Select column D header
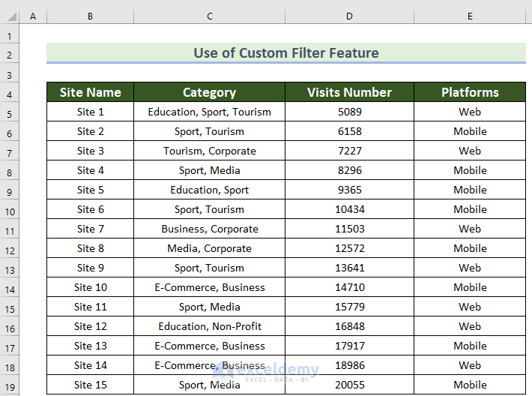This screenshot has width=532, height=396. [x=349, y=16]
